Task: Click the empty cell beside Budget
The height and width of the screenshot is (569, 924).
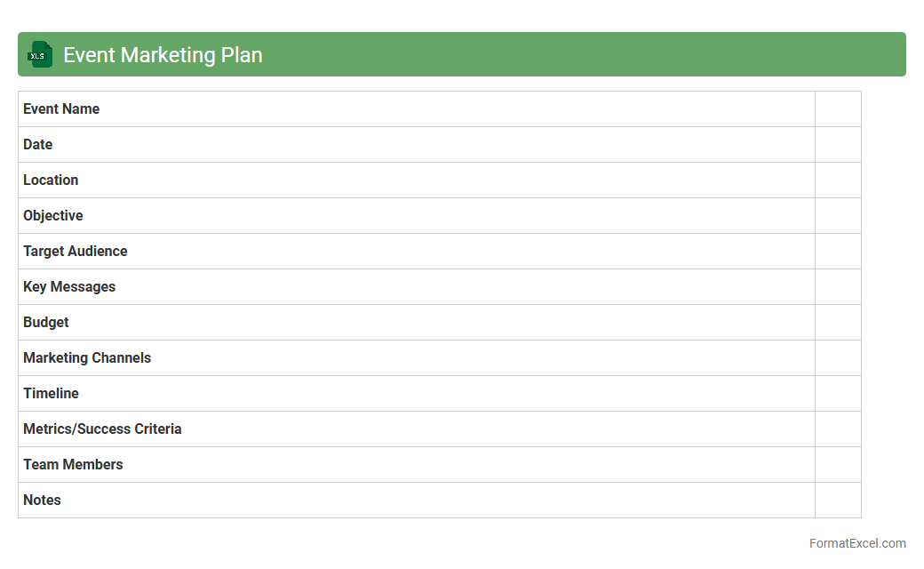Action: 838,323
